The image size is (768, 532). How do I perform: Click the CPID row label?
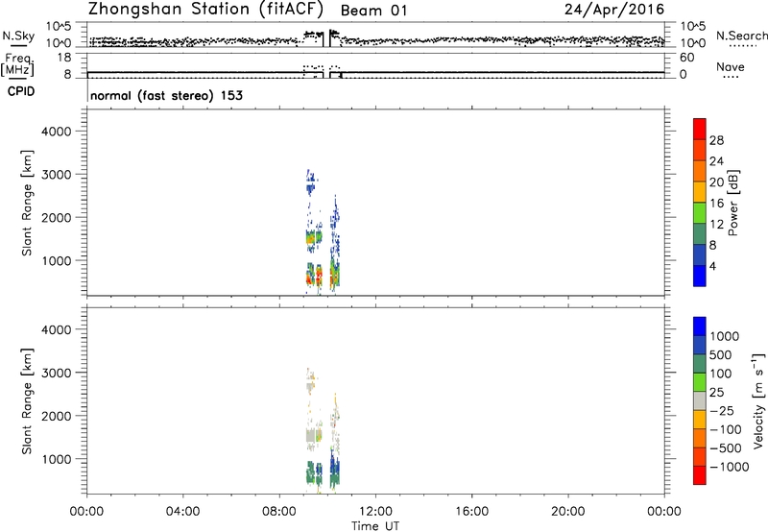(x=21, y=91)
